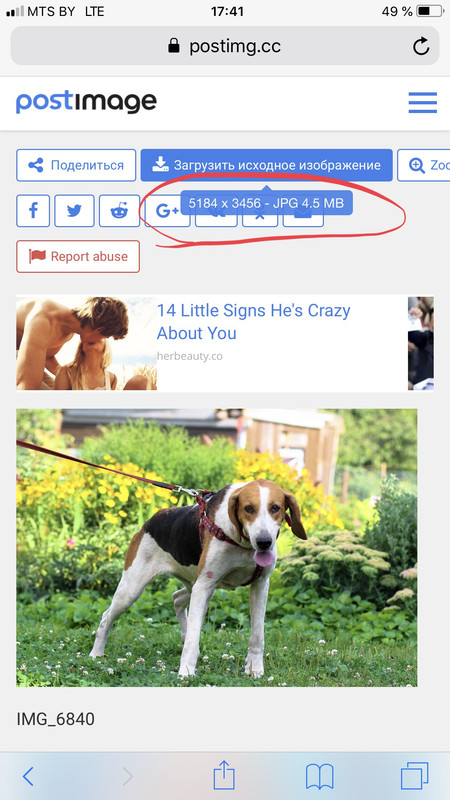Share image on Reddit

tap(119, 210)
